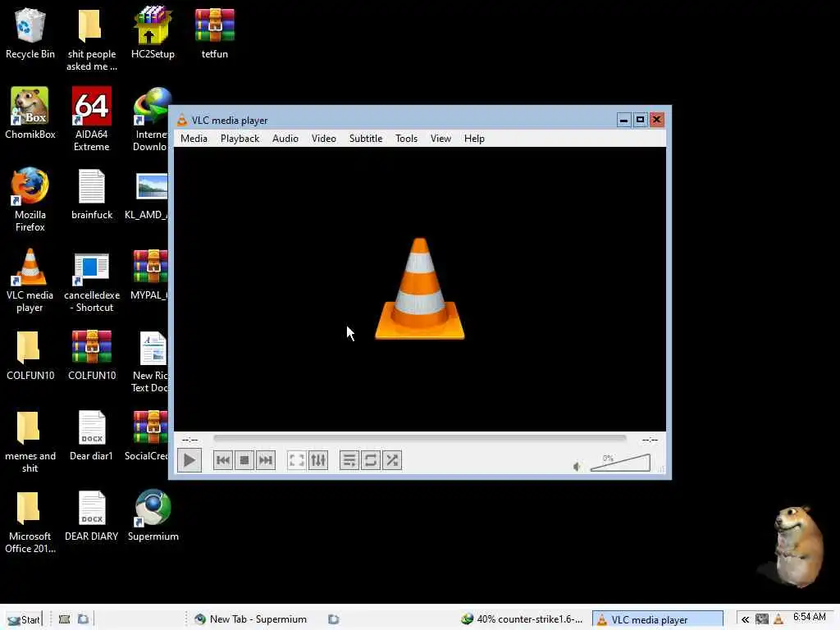Screen dimensions: 840x630
Task: Select the AIDA64 Extreme shortcut
Action: [x=92, y=119]
